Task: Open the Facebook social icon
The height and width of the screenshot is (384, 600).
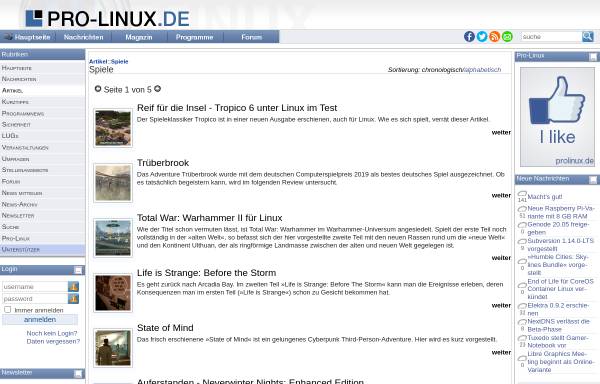Action: click(x=469, y=37)
